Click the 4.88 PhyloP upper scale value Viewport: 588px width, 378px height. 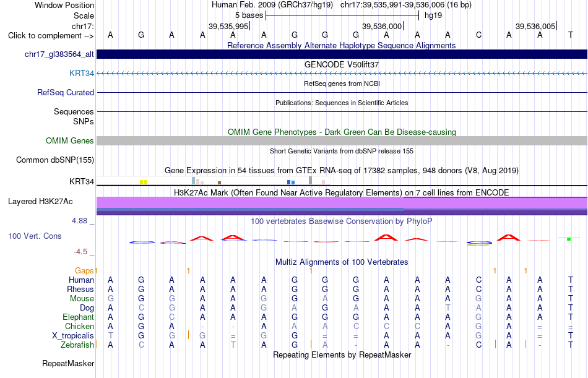point(79,221)
